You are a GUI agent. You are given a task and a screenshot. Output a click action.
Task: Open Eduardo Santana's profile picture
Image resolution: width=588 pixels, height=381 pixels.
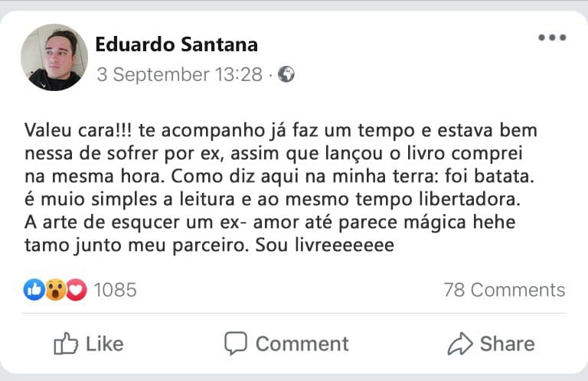tap(54, 57)
